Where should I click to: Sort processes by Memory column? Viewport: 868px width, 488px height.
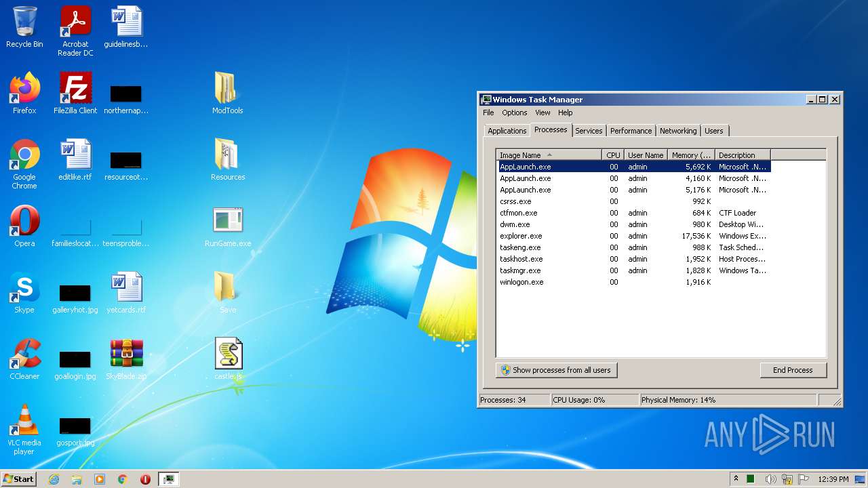pyautogui.click(x=691, y=155)
